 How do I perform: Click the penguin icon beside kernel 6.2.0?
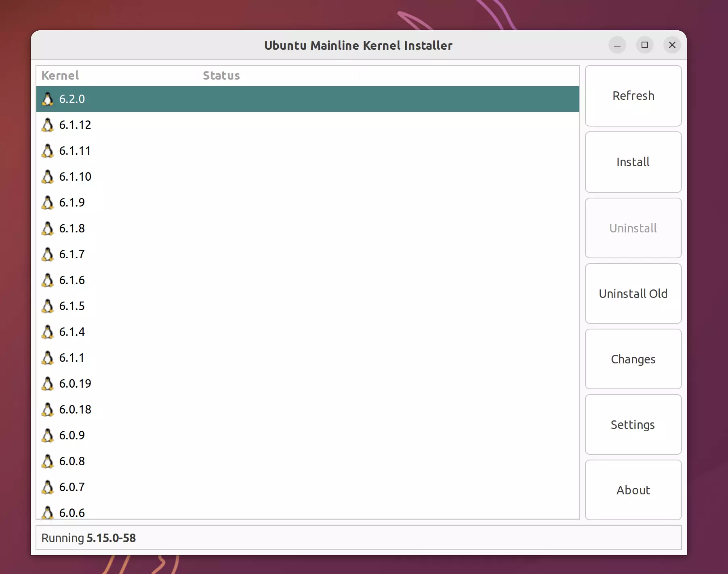click(x=48, y=99)
